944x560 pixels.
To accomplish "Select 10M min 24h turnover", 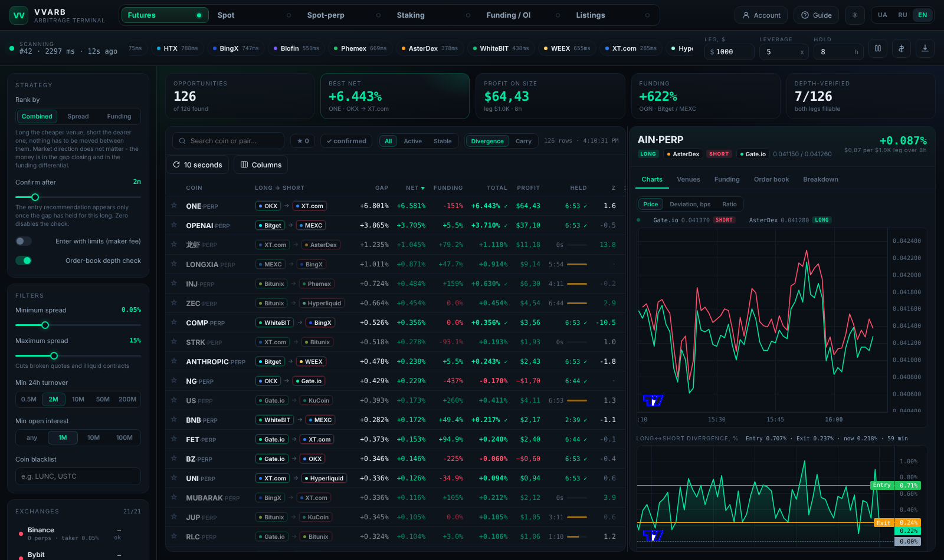I will [78, 399].
